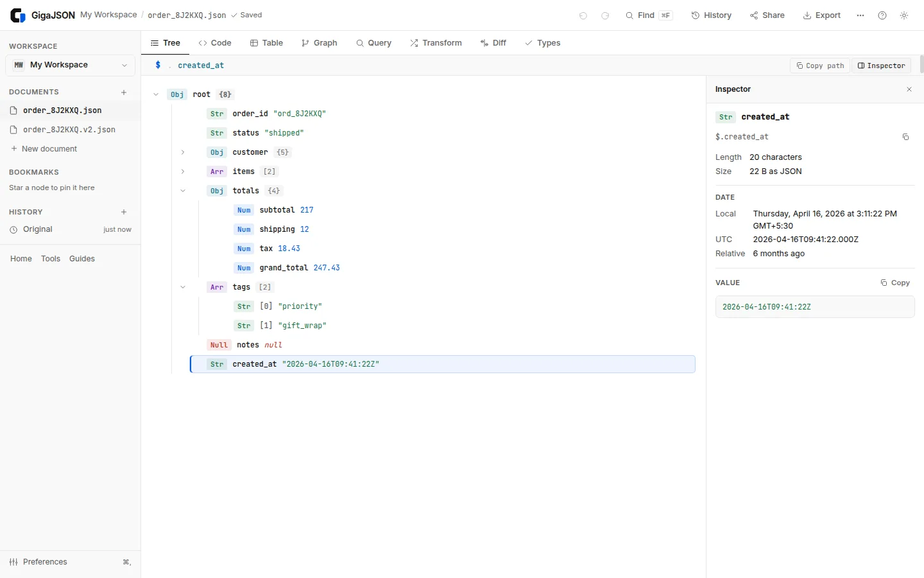
Task: Open the Graph tab
Action: [319, 43]
